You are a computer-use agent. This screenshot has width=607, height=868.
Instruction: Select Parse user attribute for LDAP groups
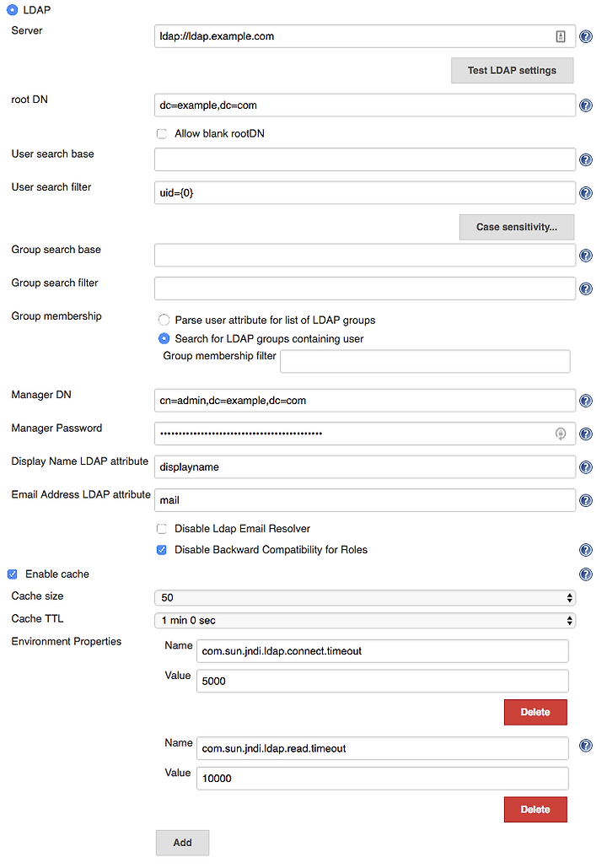(164, 320)
